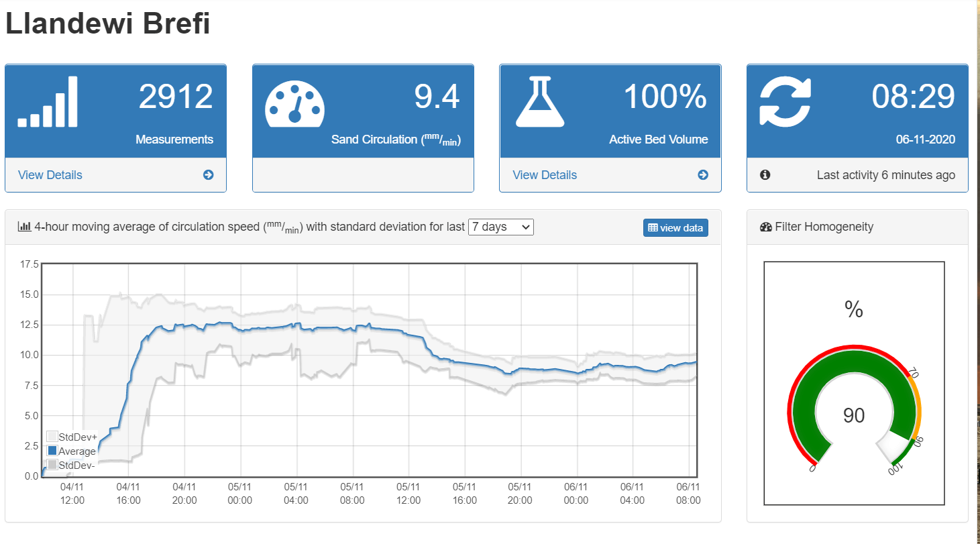Click the bar chart icon in chart header
The height and width of the screenshot is (544, 980).
(x=24, y=227)
